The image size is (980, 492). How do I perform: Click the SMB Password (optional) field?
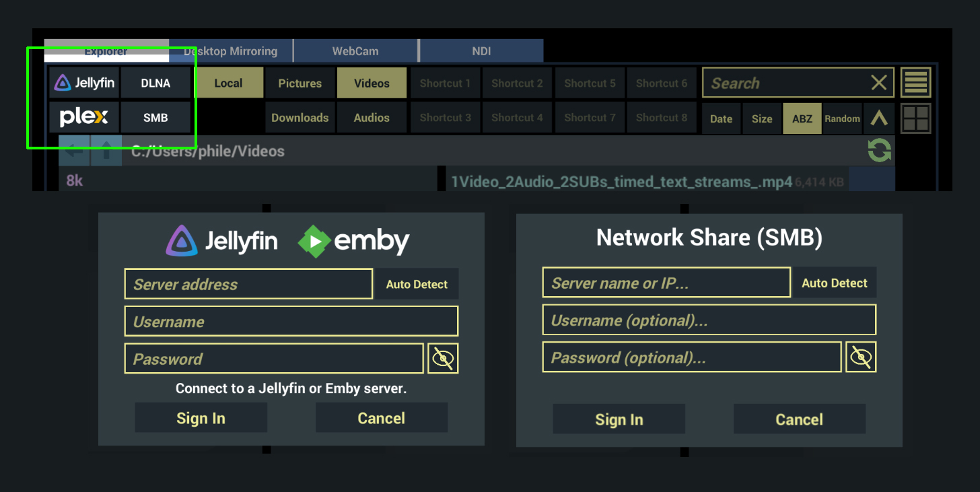[x=692, y=357]
